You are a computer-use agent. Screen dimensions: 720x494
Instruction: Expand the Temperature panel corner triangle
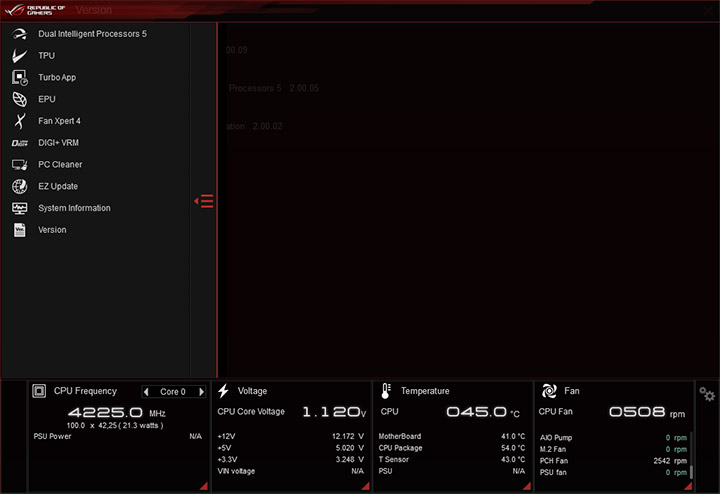coord(528,486)
